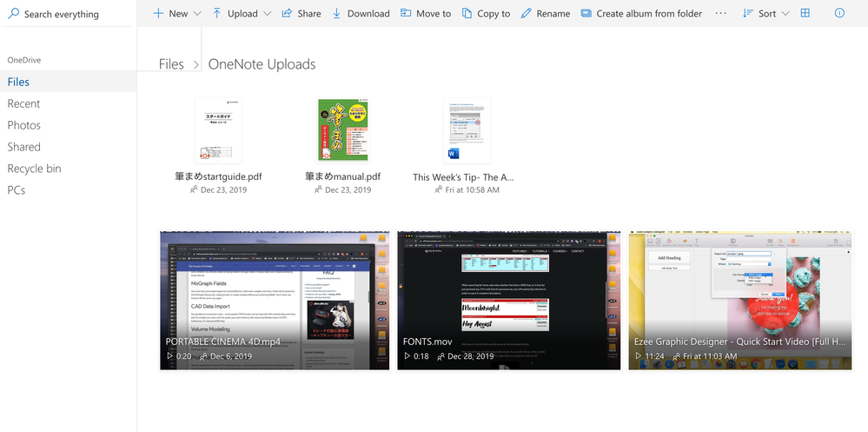Click the Upload arrow icon
This screenshot has height=432, width=868.
point(217,13)
